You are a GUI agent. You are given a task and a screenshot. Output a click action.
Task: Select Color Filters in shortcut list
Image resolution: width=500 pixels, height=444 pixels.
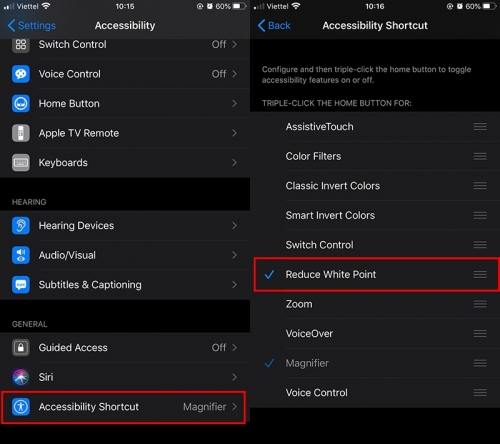click(x=375, y=156)
